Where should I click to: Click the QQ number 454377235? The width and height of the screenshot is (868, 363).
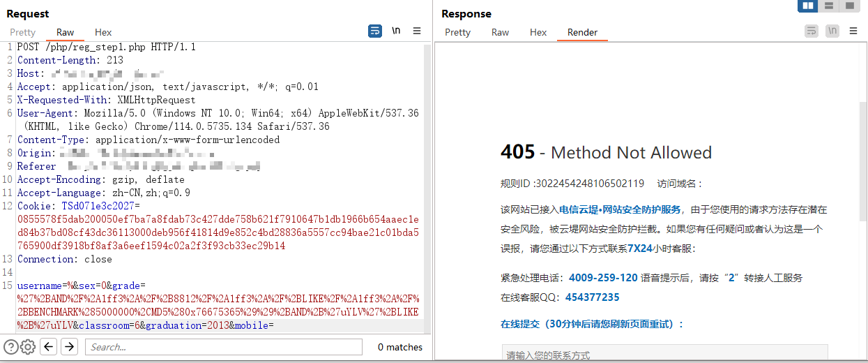click(x=592, y=297)
